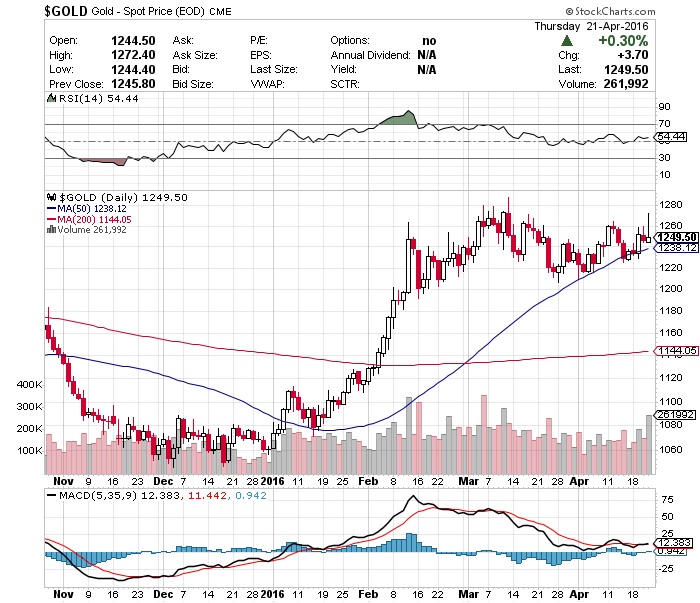Click the 'MA(50) 1238.12' legend entry
Image resolution: width=700 pixels, height=603 pixels.
tap(87, 208)
